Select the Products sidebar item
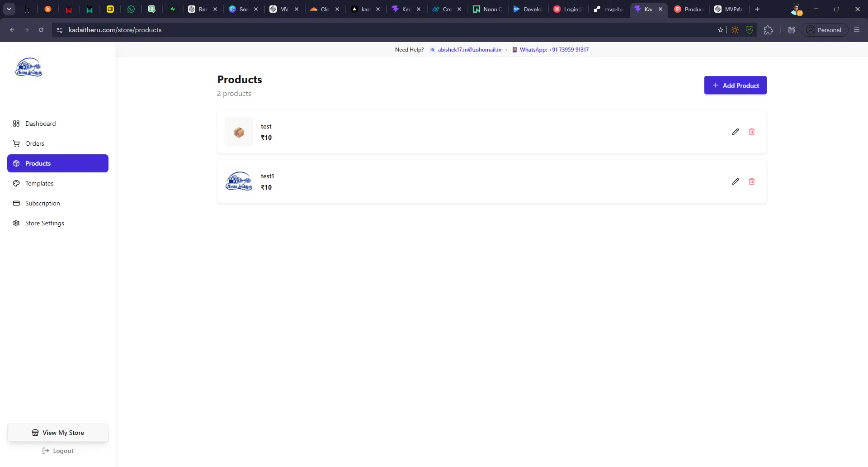The image size is (868, 467). (58, 163)
